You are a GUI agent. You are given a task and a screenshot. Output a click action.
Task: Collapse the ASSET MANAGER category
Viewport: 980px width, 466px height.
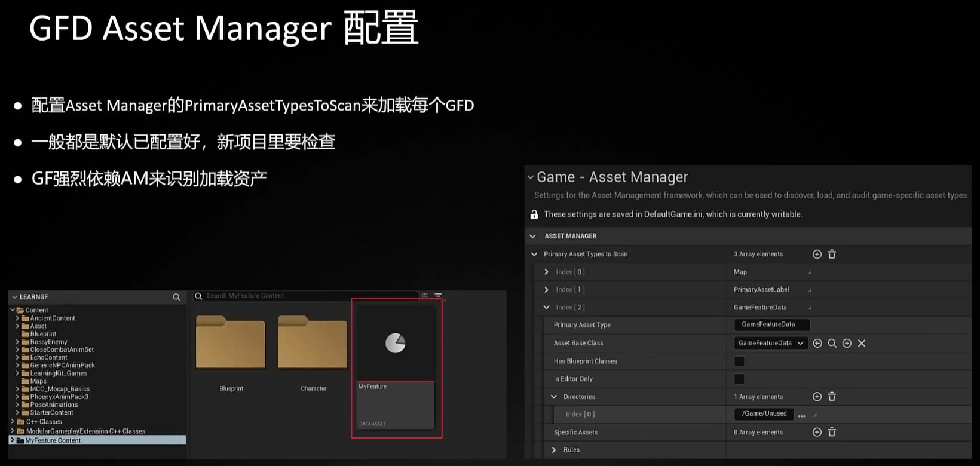pos(533,237)
